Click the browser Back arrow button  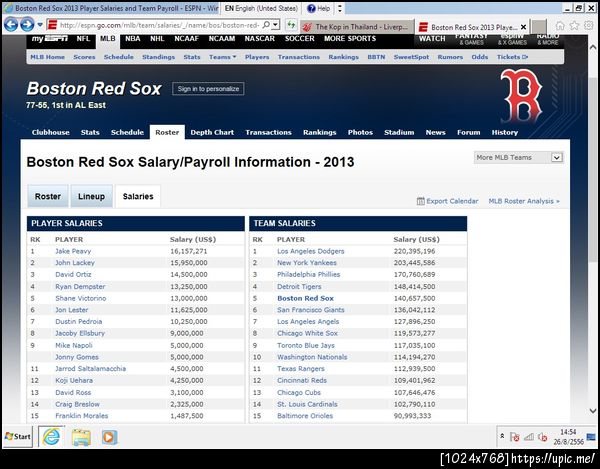point(11,25)
